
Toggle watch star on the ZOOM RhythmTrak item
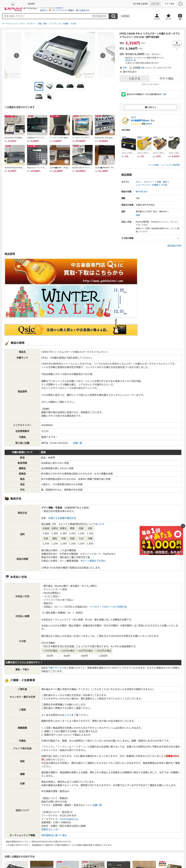[21, 161]
